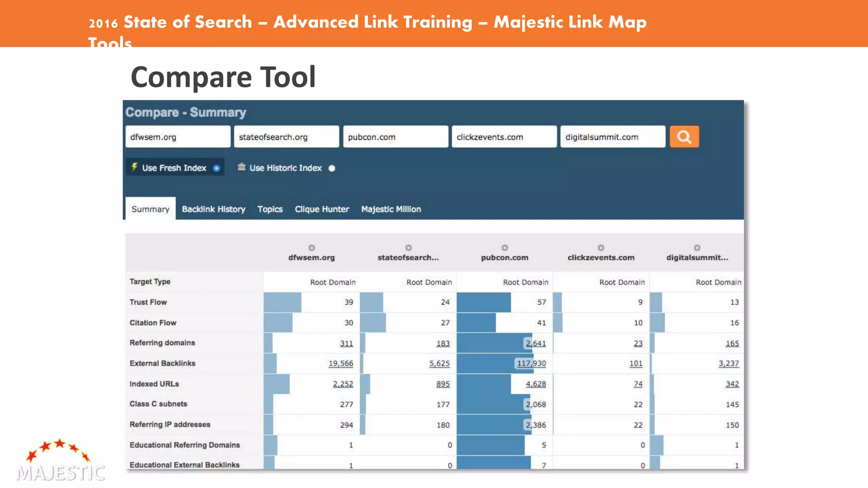The width and height of the screenshot is (868, 488).
Task: Click the Referring IP addresses row label
Action: click(170, 424)
